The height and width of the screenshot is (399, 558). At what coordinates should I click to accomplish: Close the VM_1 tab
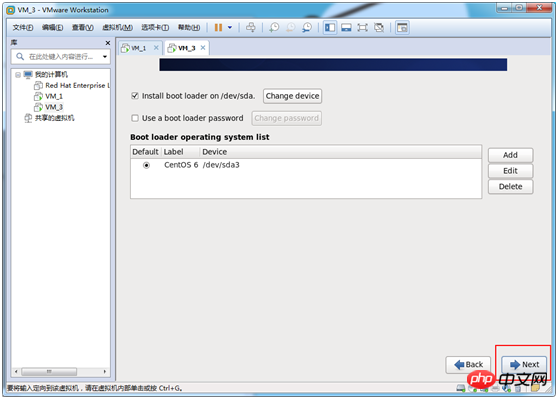(x=156, y=48)
